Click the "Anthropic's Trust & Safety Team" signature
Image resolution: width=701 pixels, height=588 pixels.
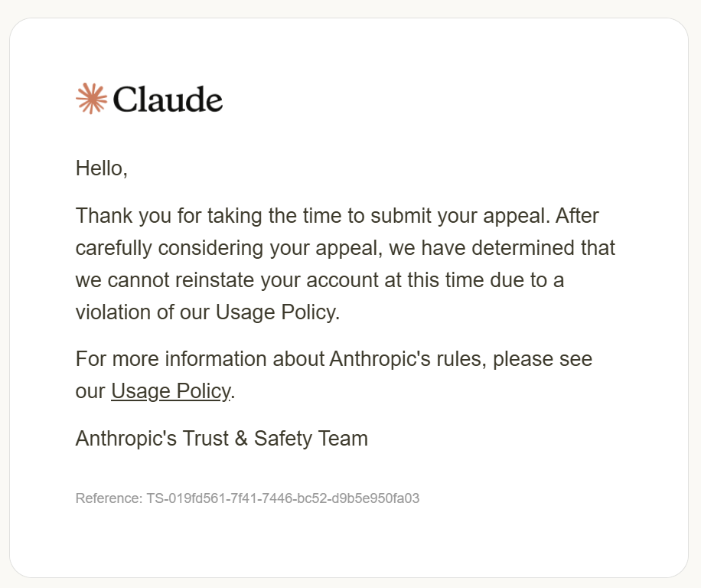click(x=222, y=438)
